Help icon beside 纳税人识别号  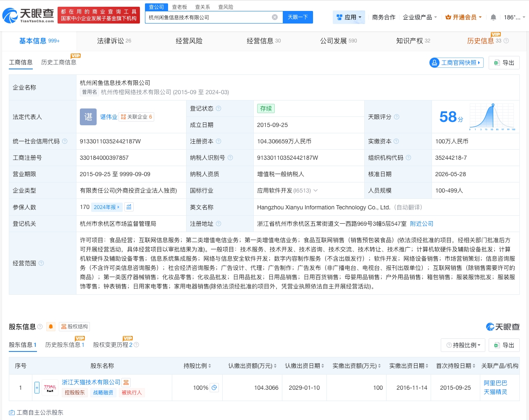click(230, 158)
